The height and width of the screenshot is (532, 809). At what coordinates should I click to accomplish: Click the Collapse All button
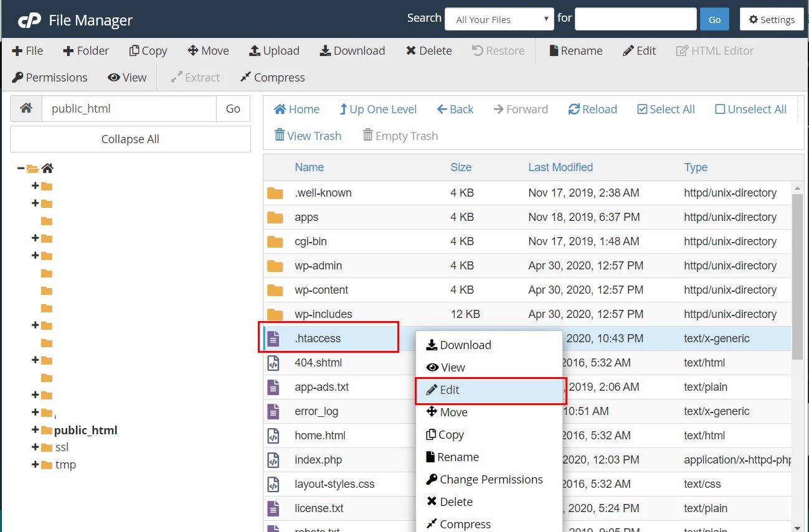(130, 139)
